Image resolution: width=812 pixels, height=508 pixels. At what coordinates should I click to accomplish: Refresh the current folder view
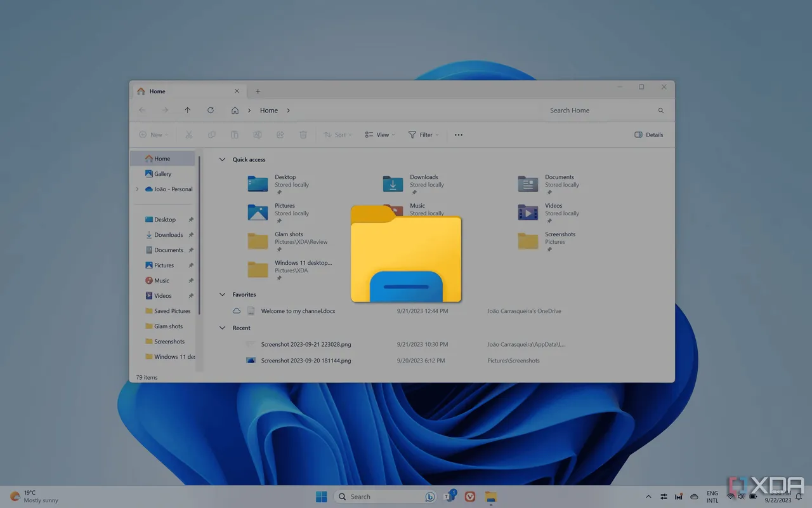pos(211,110)
